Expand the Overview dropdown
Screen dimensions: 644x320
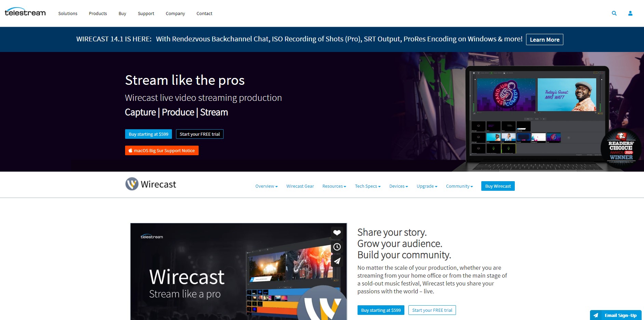tap(266, 186)
